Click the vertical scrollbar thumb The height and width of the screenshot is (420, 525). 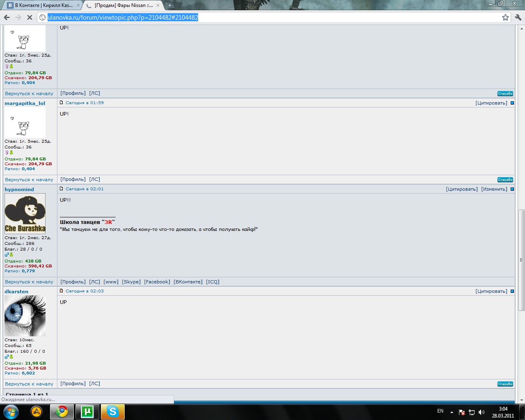(521, 260)
